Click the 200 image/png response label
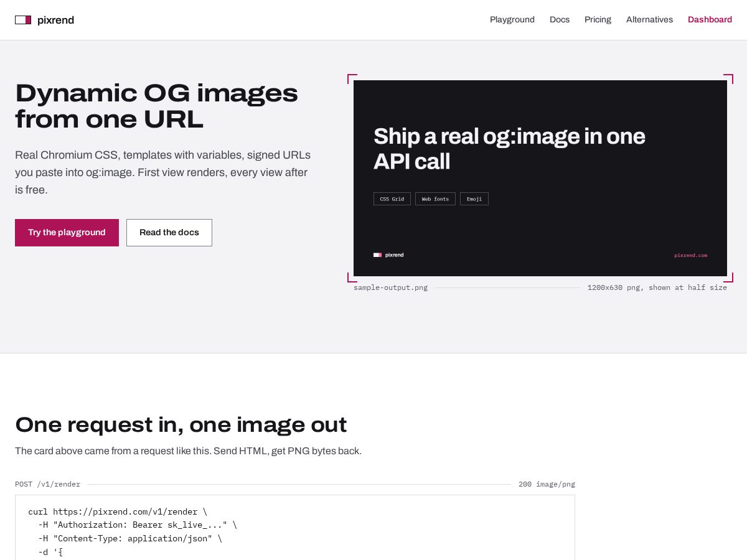 click(547, 484)
